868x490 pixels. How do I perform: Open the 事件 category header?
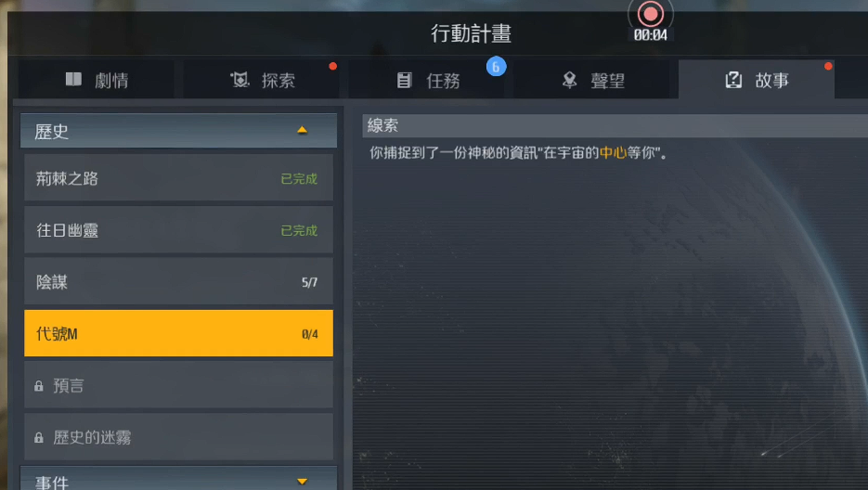pyautogui.click(x=178, y=478)
